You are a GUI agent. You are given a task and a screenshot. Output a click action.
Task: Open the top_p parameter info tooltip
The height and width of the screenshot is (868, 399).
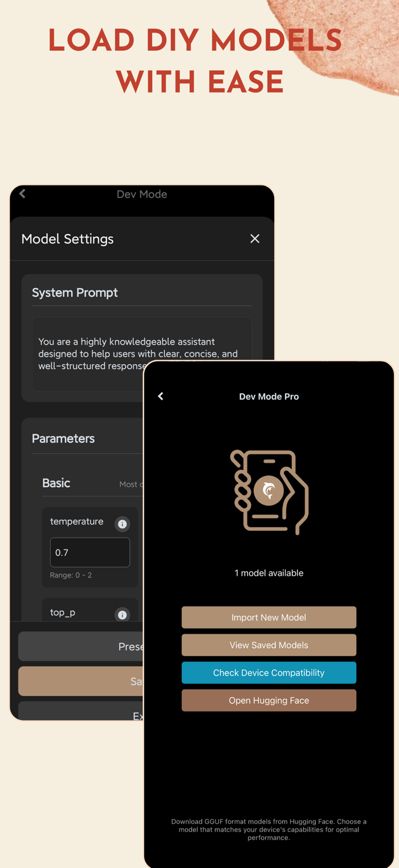click(122, 615)
